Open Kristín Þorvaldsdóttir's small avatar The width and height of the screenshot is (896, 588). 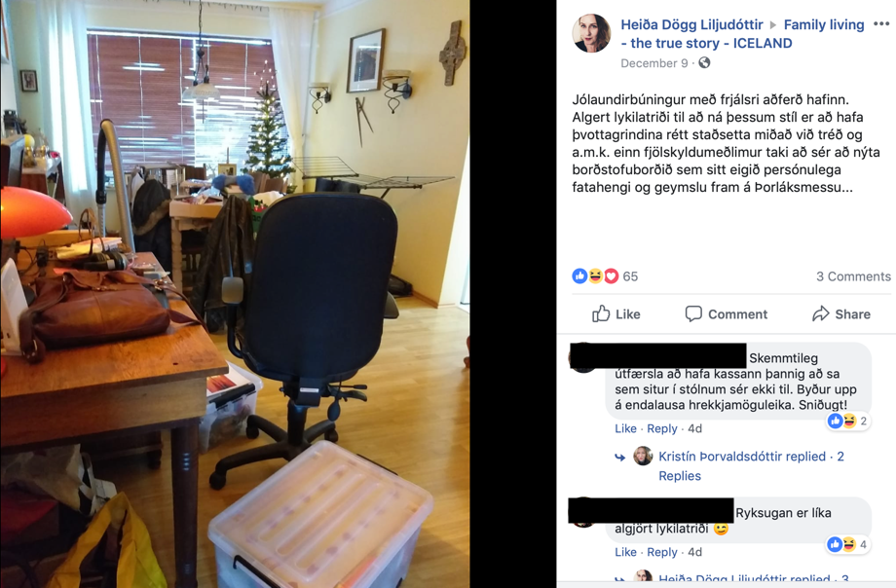tap(644, 456)
